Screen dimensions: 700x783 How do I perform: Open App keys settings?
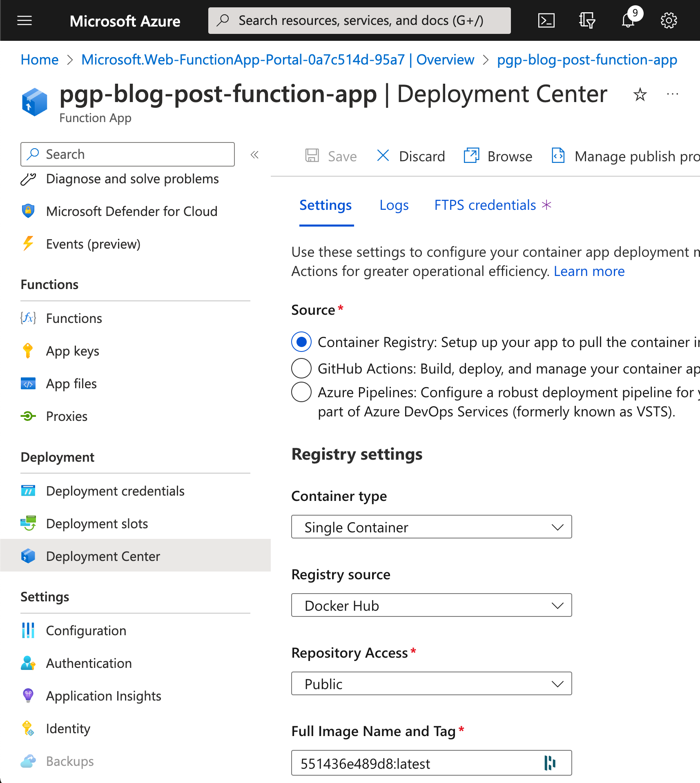point(73,351)
